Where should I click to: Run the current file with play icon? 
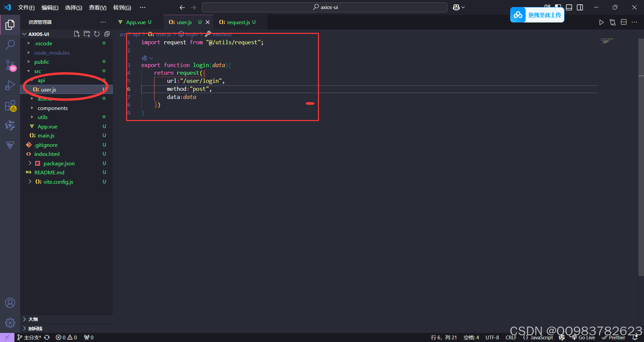coord(601,22)
